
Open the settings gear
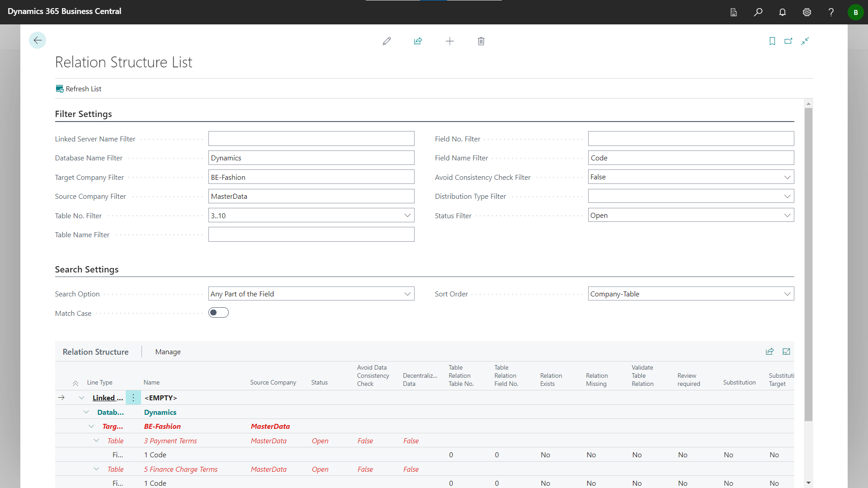pos(807,12)
